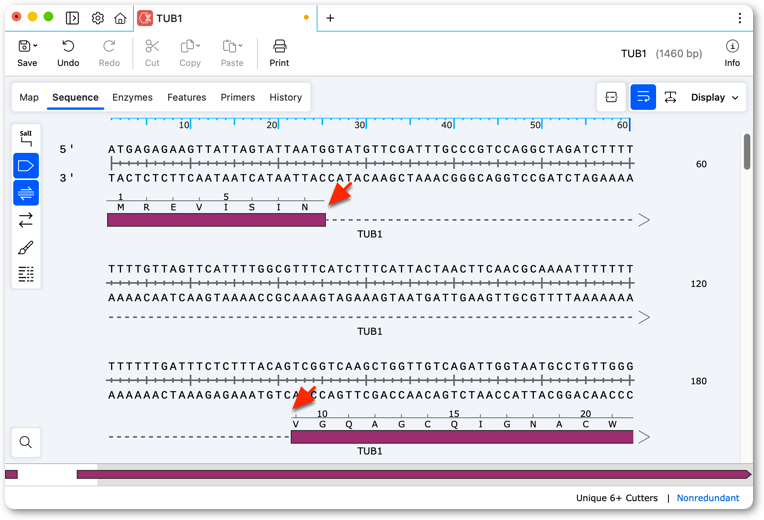Undo the last edit
The height and width of the screenshot is (520, 764).
click(68, 53)
